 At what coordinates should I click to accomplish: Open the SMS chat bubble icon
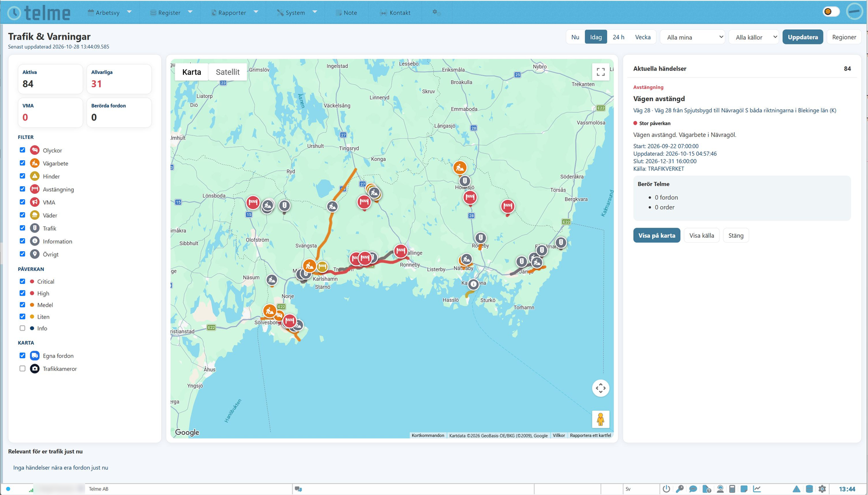pos(693,489)
